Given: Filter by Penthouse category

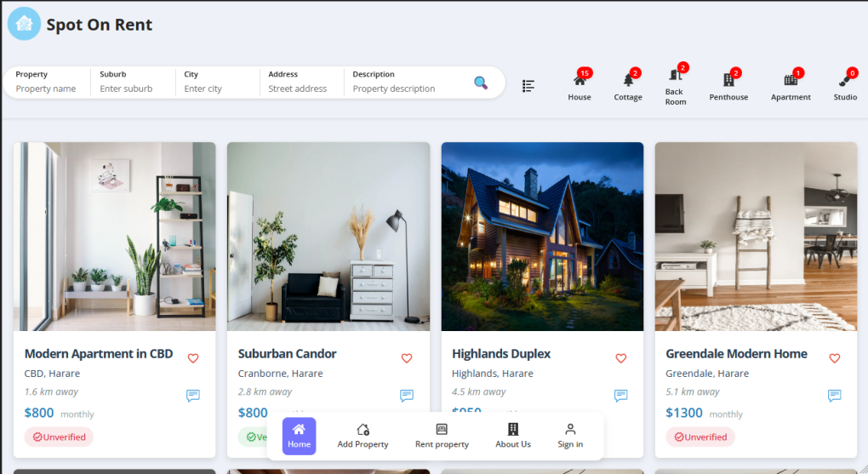Looking at the screenshot, I should pyautogui.click(x=728, y=85).
